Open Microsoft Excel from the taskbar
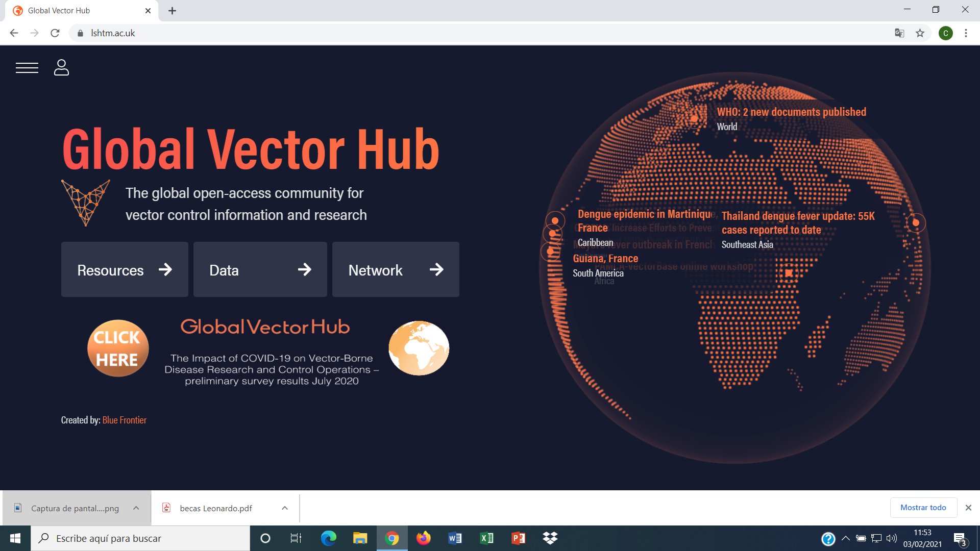The image size is (980, 551). [x=487, y=538]
